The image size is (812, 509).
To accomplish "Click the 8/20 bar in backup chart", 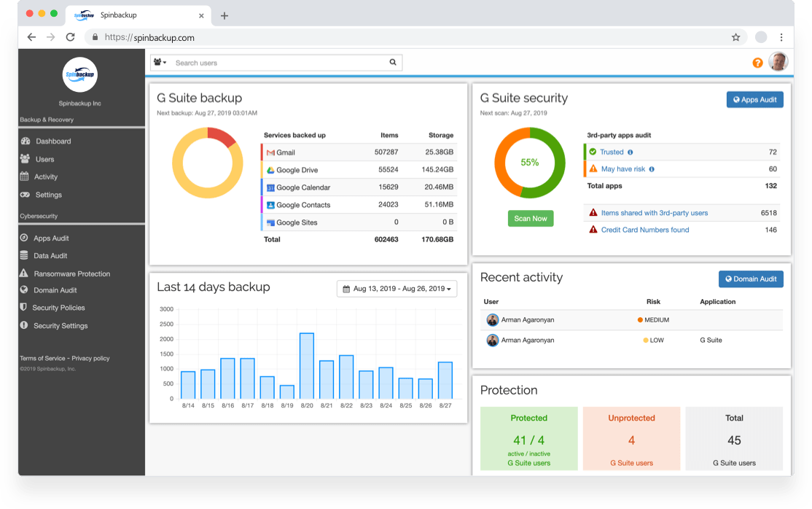I will 307,366.
